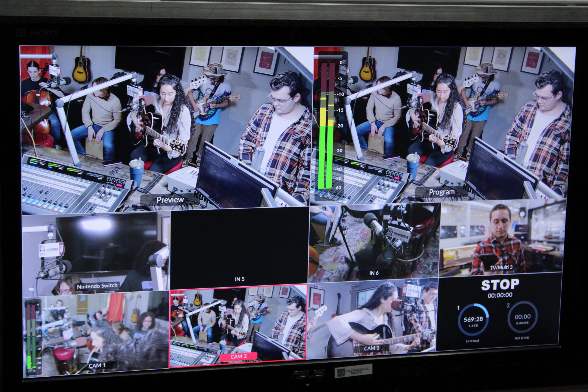Click the Preview window label
Screen dimensions: 588x392
tap(170, 200)
